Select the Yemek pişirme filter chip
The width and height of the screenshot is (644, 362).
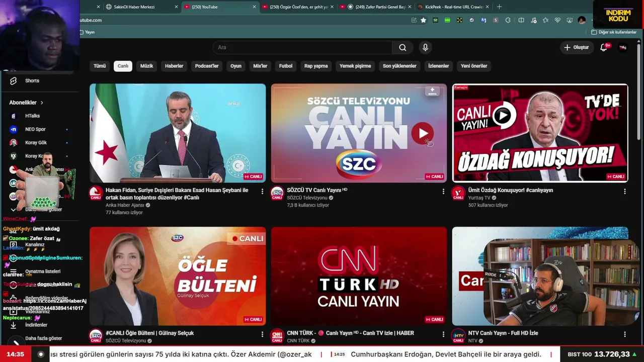tap(355, 66)
